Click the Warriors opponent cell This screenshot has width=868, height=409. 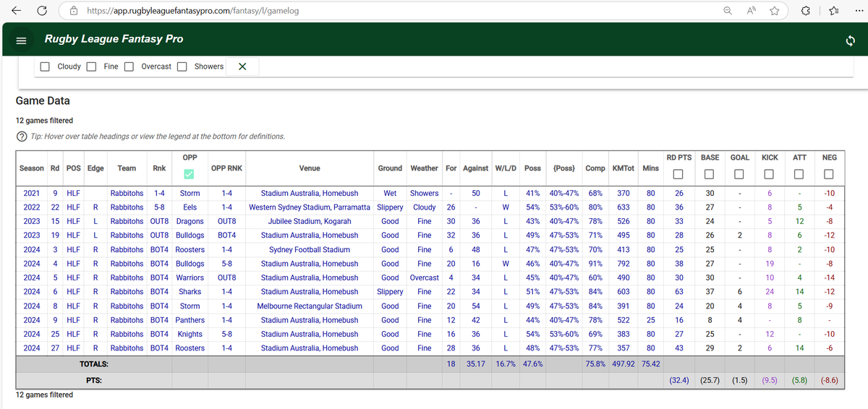coord(190,277)
